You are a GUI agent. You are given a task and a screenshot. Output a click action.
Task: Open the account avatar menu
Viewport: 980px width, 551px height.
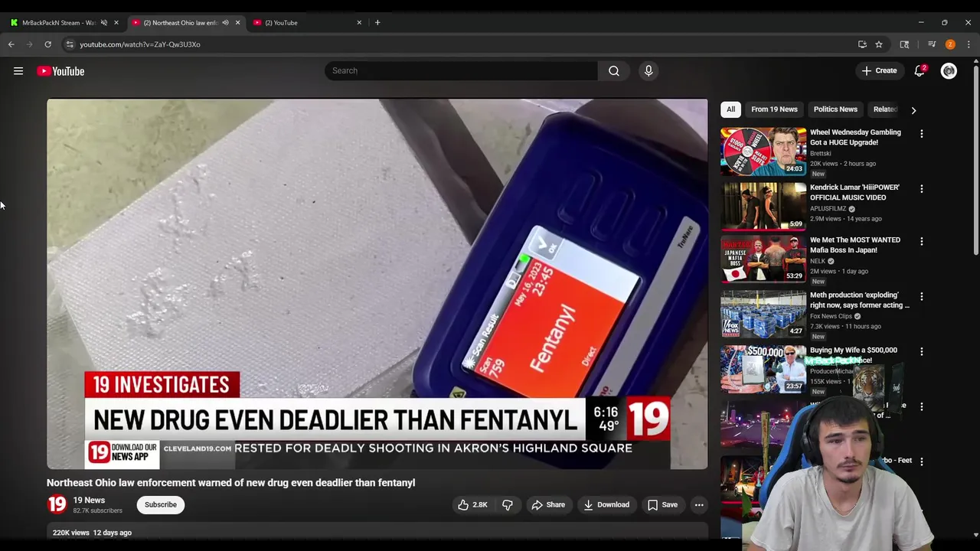(949, 71)
